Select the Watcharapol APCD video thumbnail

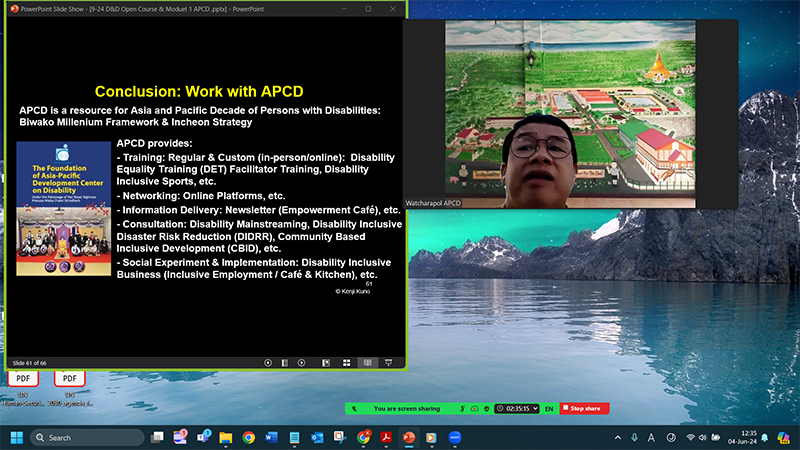coord(570,114)
